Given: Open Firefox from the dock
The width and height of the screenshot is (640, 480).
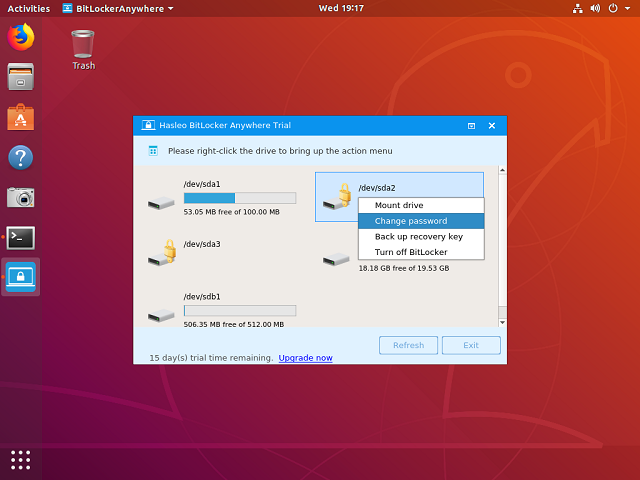Looking at the screenshot, I should [x=21, y=37].
